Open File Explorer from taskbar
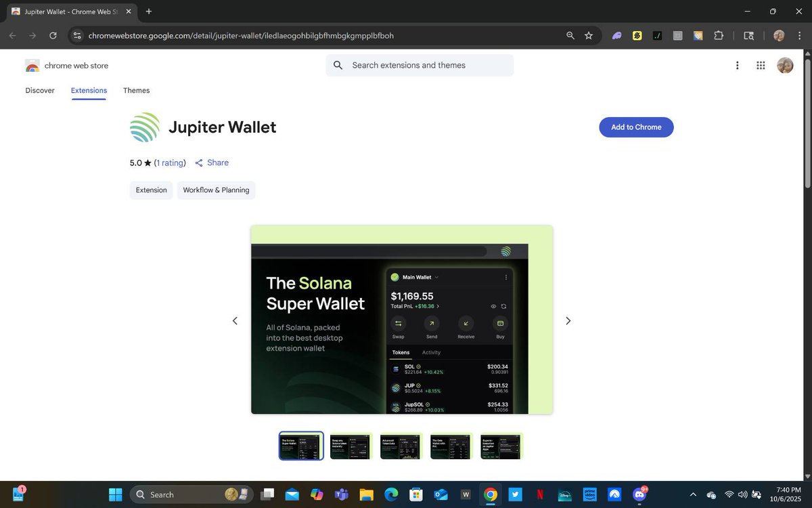 pyautogui.click(x=366, y=494)
